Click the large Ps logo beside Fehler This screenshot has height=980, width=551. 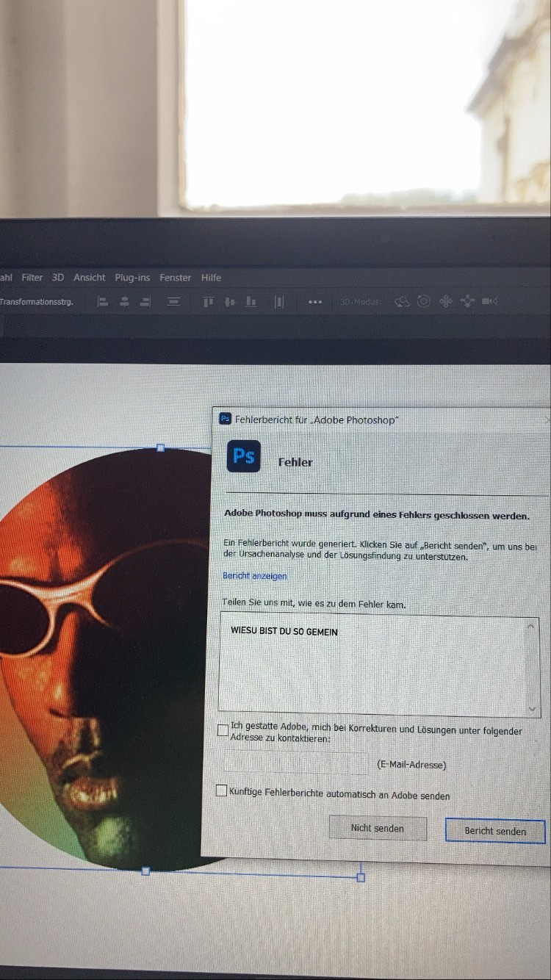pos(243,455)
